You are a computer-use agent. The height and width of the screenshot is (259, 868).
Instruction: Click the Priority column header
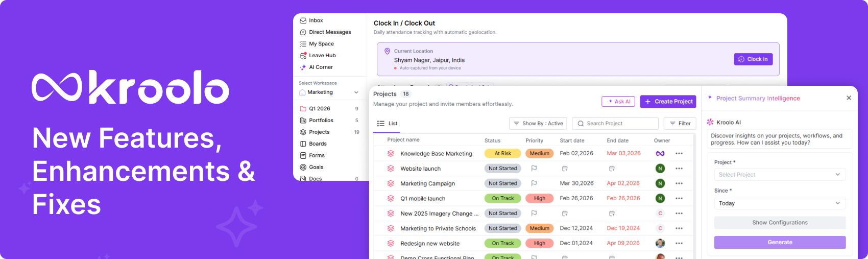(534, 140)
